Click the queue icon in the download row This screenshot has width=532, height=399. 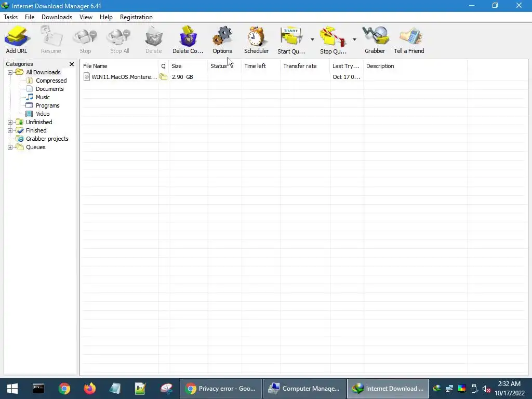coord(163,77)
